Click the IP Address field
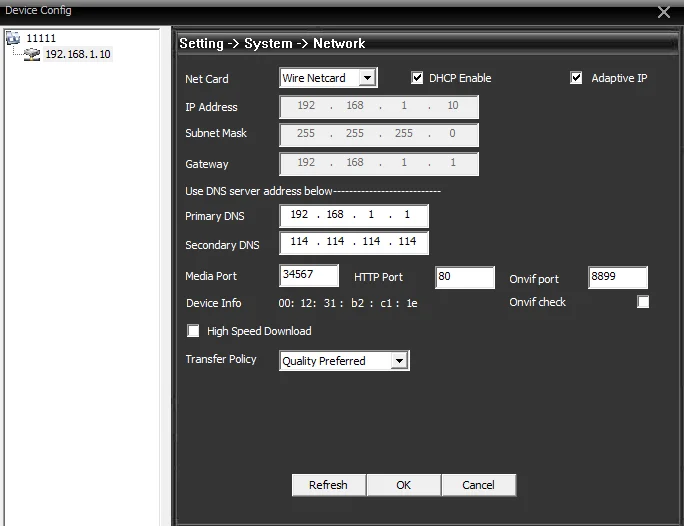Image resolution: width=684 pixels, height=526 pixels. pyautogui.click(x=379, y=107)
